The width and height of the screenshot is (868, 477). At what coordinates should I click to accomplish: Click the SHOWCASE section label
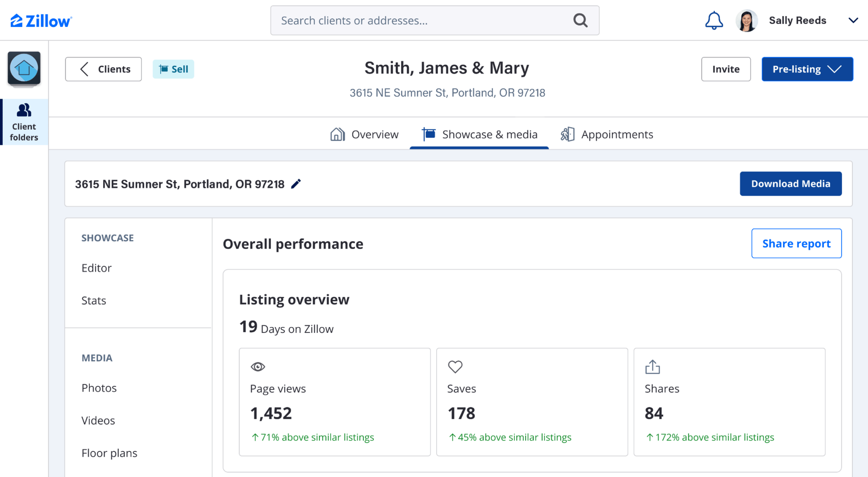pos(108,238)
